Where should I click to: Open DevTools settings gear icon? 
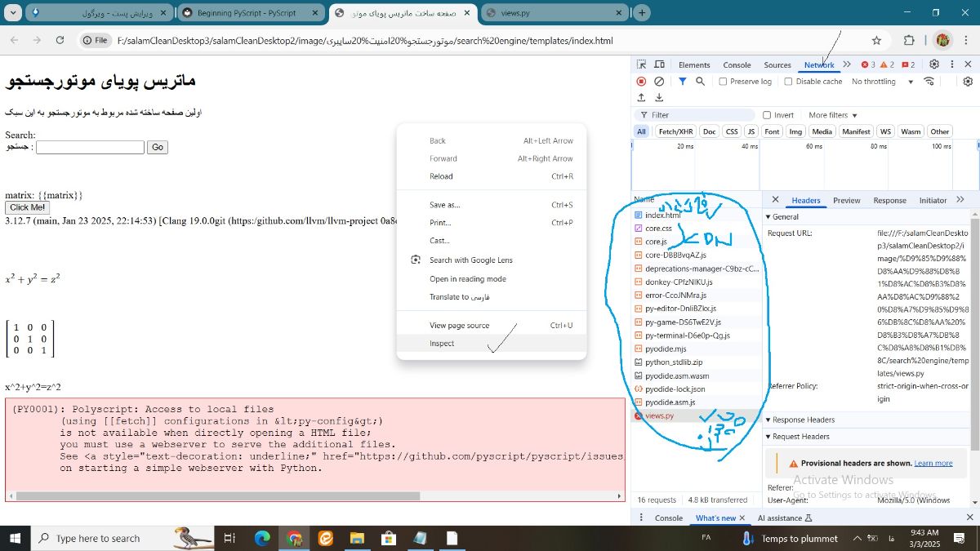(934, 64)
